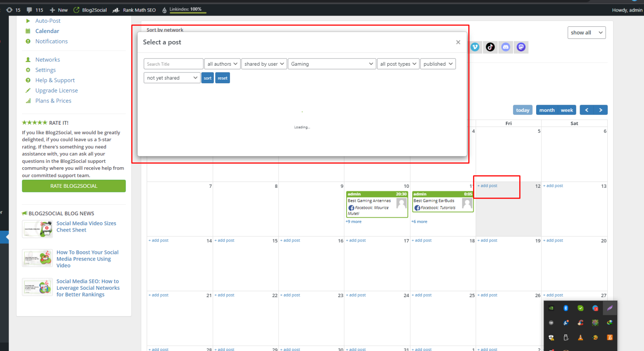Go to previous month with left arrow
Viewport: 644px width, 351px height.
point(587,110)
